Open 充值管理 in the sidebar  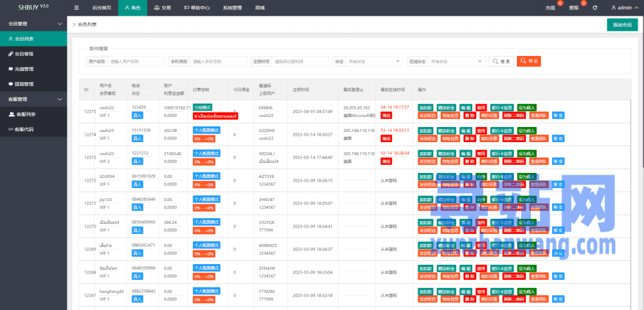[34, 69]
